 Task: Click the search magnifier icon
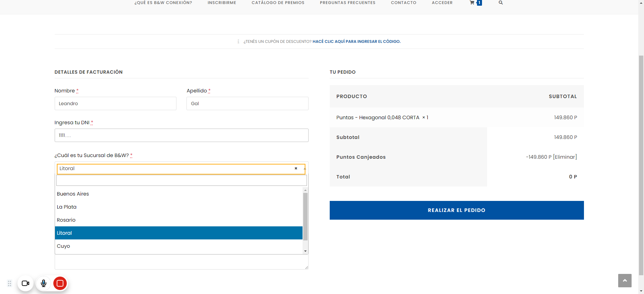pyautogui.click(x=500, y=3)
